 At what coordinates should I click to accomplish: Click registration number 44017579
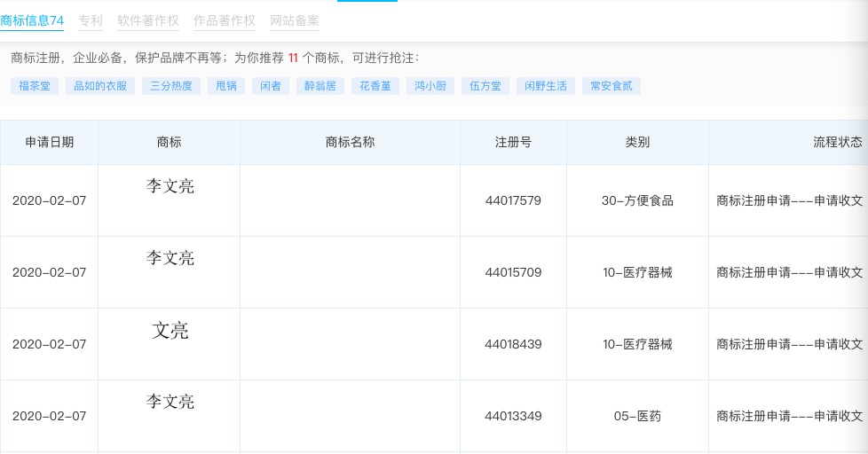513,200
